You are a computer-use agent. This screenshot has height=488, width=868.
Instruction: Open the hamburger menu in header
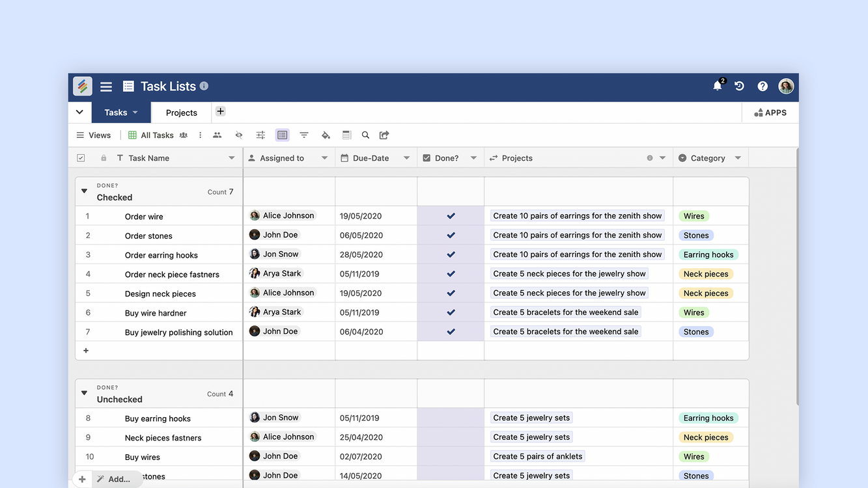point(106,87)
